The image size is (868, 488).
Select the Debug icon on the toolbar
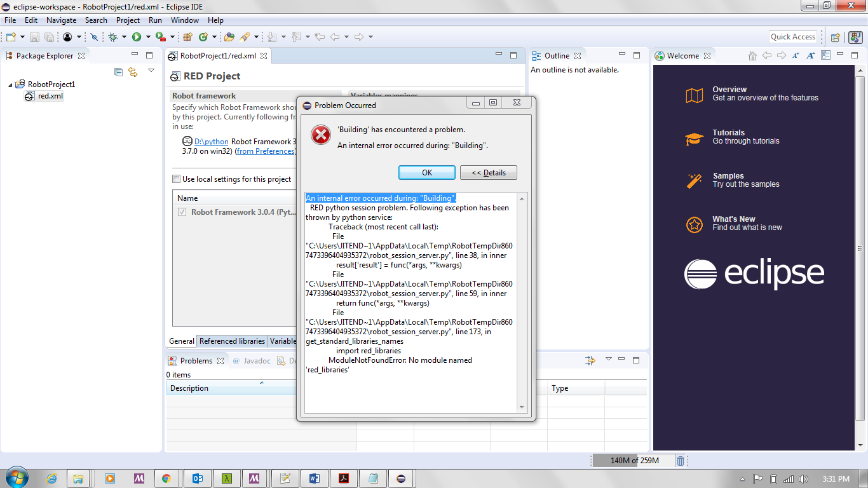(113, 36)
